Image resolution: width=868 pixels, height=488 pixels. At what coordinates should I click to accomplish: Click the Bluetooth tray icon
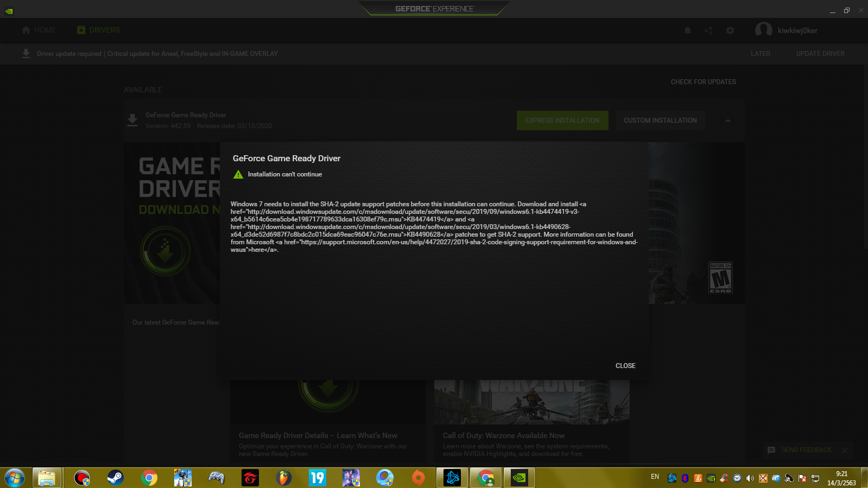coord(685,478)
